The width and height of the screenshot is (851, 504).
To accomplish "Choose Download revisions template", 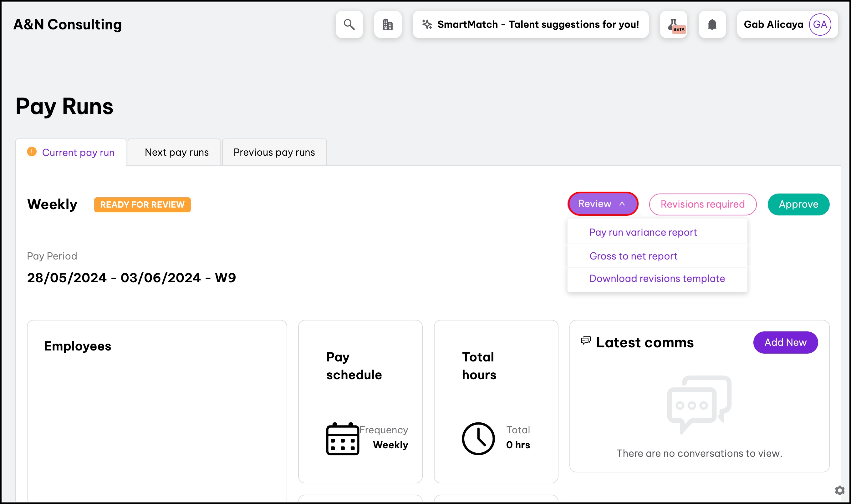I will pos(657,279).
